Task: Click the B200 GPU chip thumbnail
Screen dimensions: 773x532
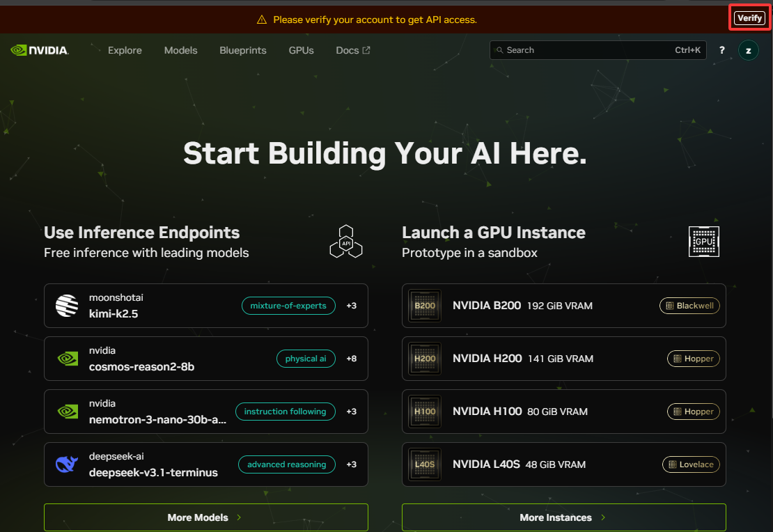Action: tap(424, 306)
